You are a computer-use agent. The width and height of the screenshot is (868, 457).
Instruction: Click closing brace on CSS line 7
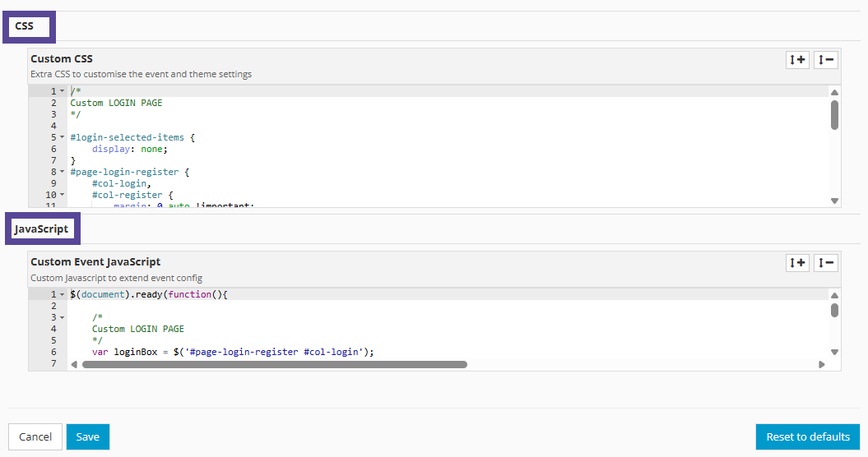click(73, 160)
